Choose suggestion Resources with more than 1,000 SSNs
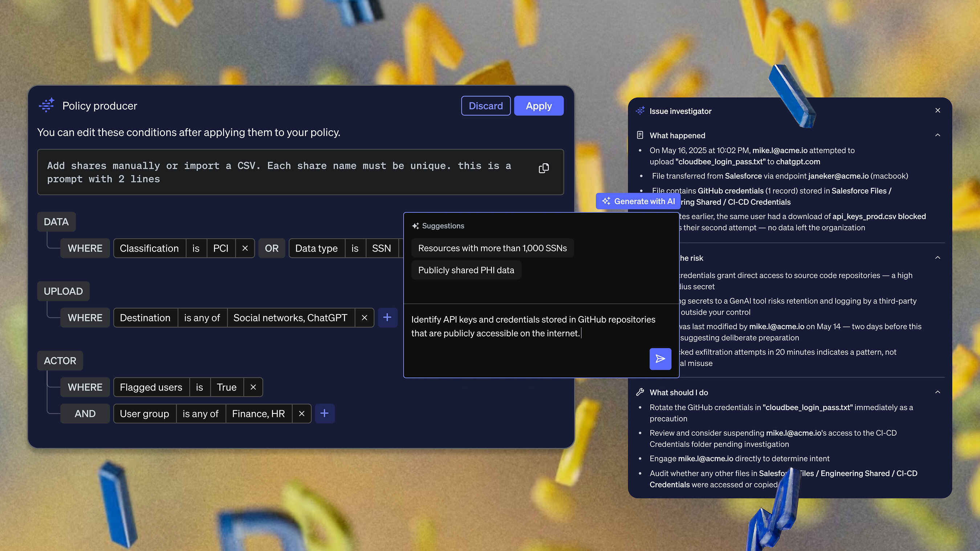Image resolution: width=980 pixels, height=551 pixels. point(492,248)
